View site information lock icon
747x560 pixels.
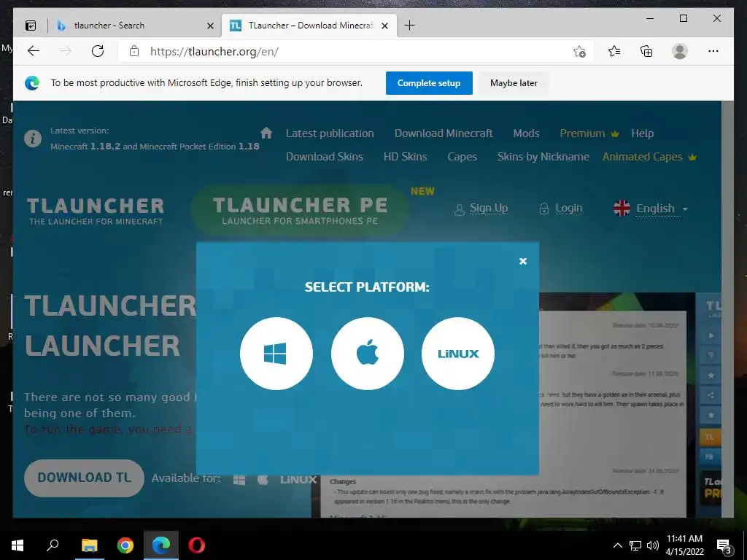[134, 51]
